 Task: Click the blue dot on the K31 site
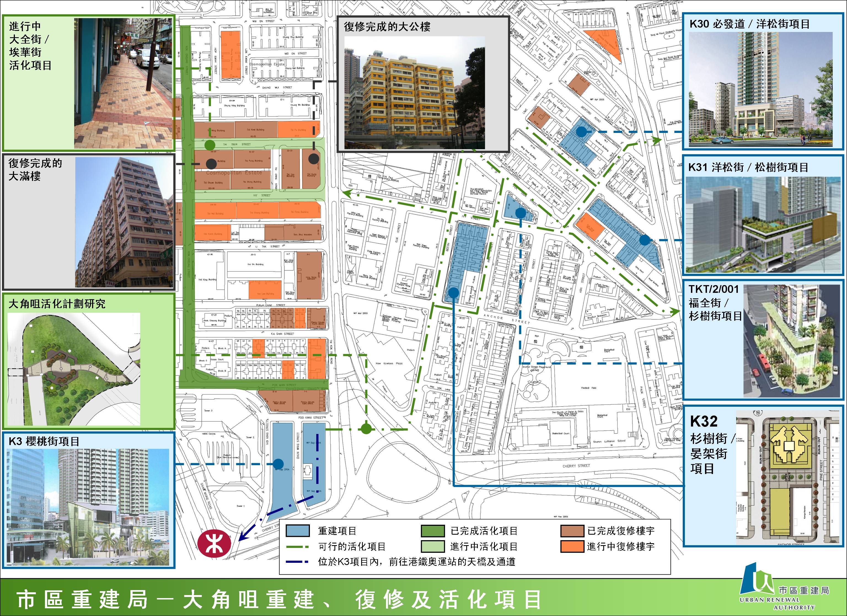644,240
